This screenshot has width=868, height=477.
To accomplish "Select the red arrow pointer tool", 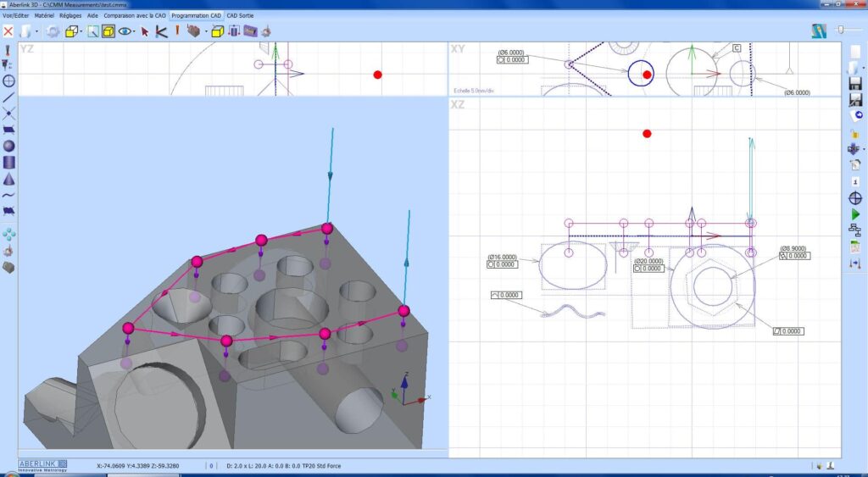I will pyautogui.click(x=145, y=32).
